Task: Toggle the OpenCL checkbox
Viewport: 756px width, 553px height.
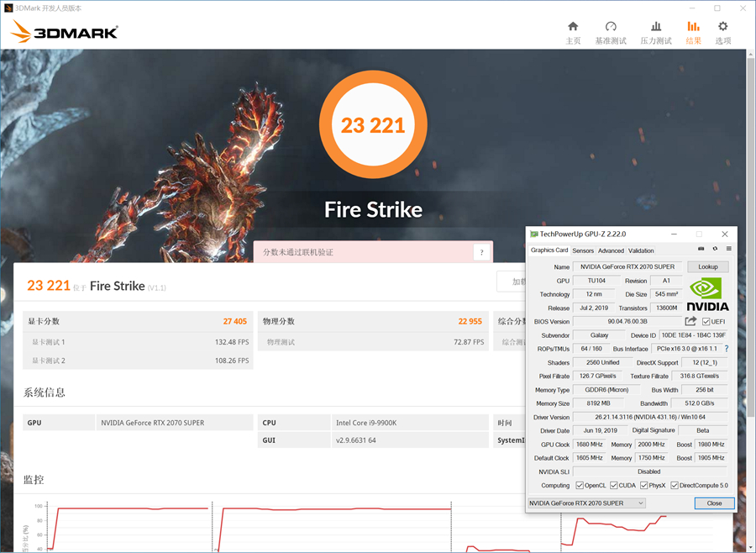Action: tap(580, 486)
